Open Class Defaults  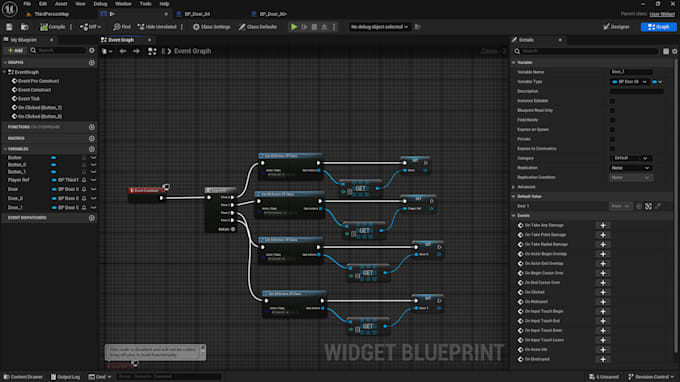[x=258, y=27]
